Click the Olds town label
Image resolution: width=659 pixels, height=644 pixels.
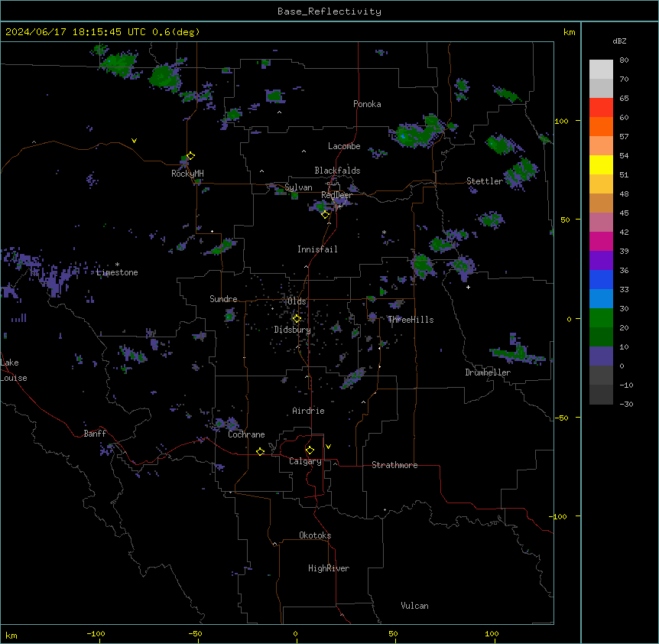pos(297,301)
